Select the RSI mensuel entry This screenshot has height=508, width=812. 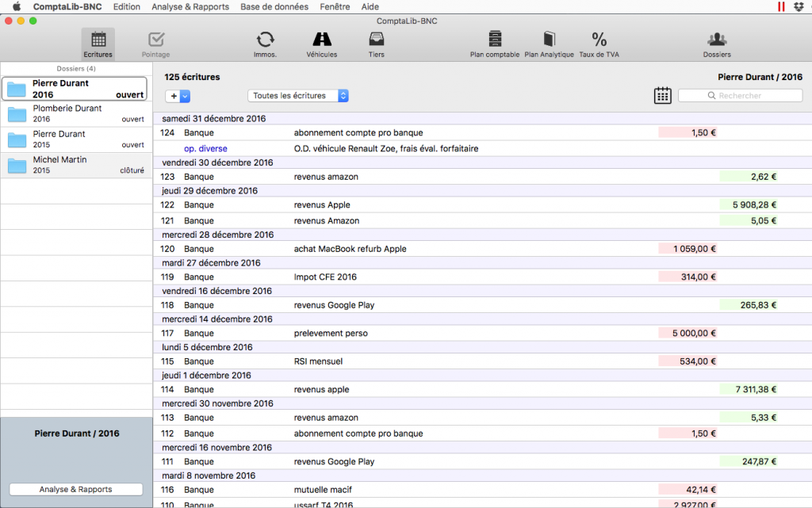click(x=483, y=361)
